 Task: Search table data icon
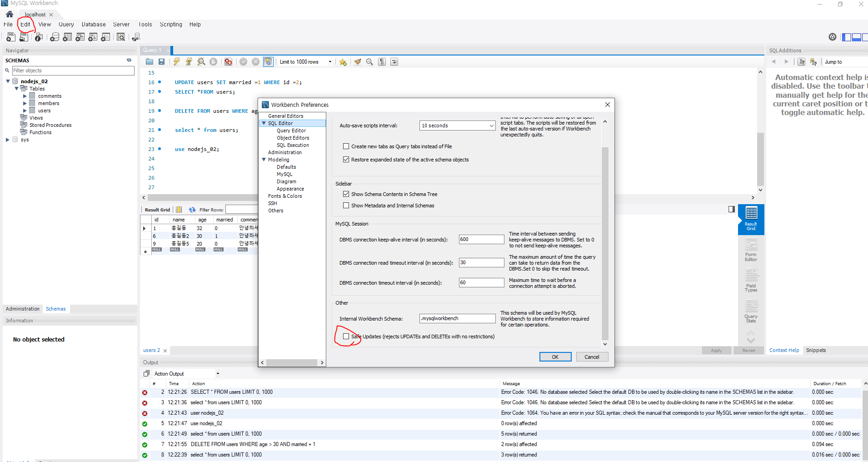(121, 37)
